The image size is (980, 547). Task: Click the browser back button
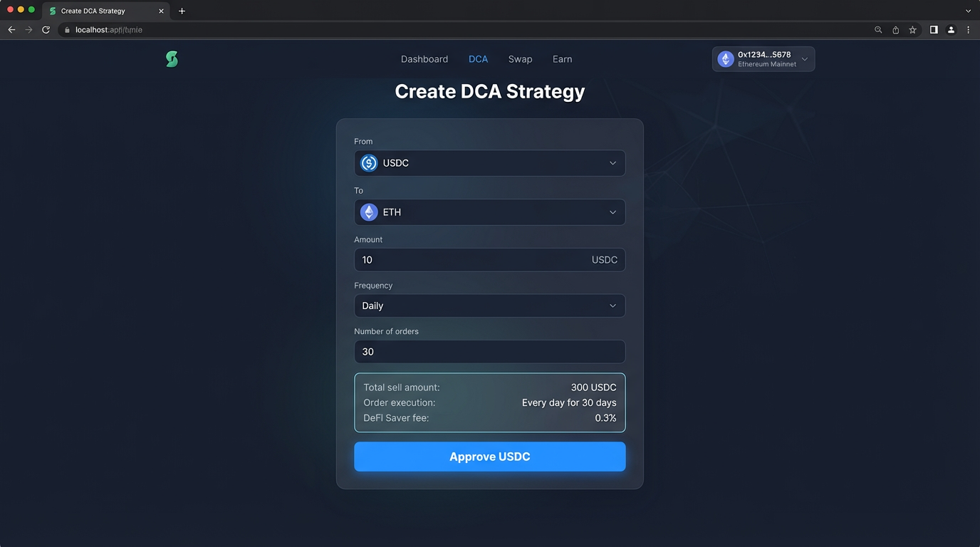pyautogui.click(x=11, y=29)
